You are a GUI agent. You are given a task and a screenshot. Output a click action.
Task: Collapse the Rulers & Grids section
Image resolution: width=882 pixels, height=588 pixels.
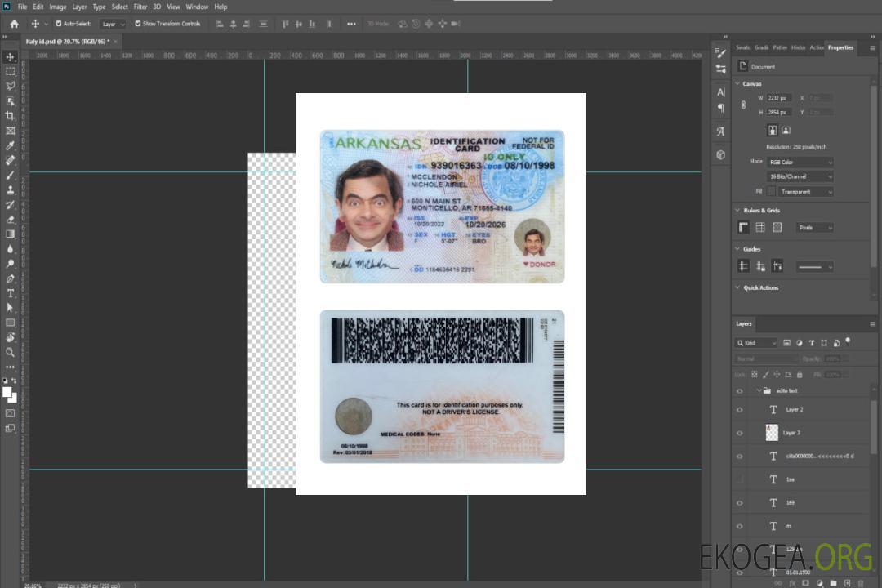point(738,211)
